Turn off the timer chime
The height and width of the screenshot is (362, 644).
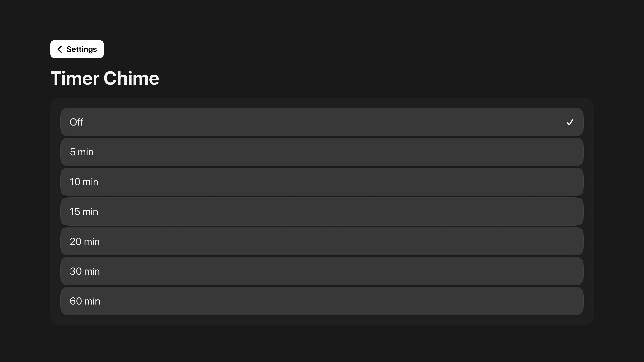[322, 122]
